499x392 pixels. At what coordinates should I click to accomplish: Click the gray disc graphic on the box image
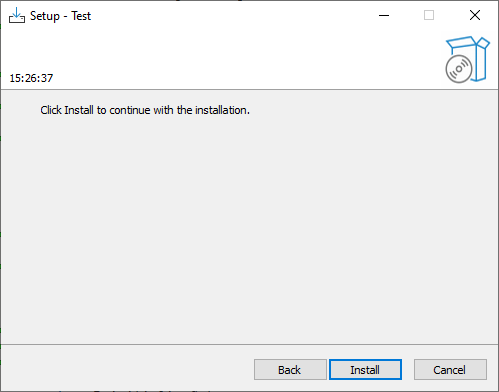point(459,69)
